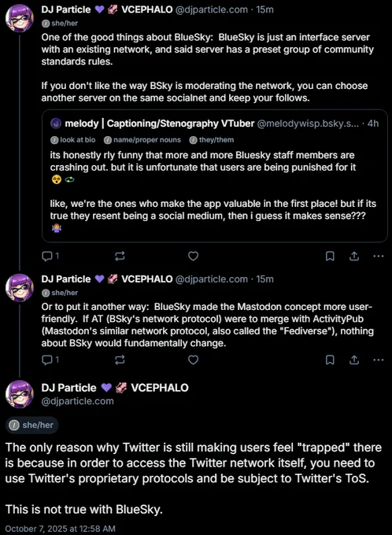Repost the Mastodon concept post
Viewport: 392px width, 535px height.
[120, 360]
